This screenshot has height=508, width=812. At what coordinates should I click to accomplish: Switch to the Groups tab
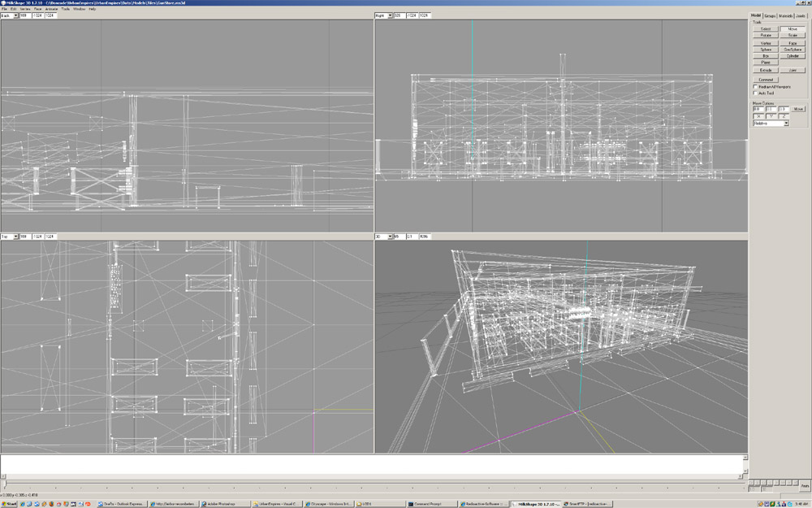770,16
